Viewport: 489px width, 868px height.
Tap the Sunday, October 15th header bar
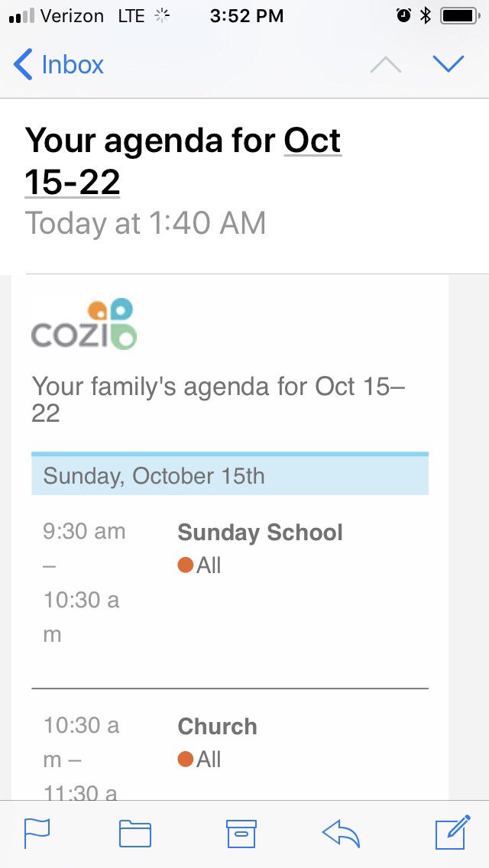[229, 475]
